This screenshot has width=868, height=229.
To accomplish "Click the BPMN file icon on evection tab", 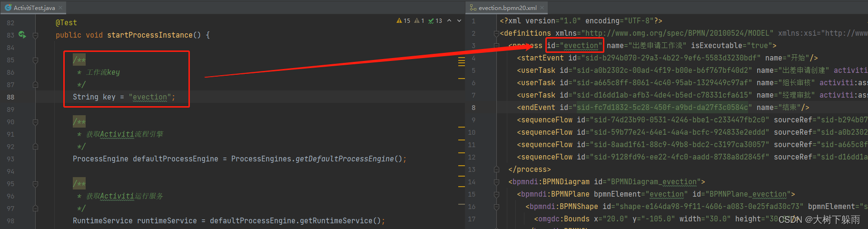I will (473, 8).
